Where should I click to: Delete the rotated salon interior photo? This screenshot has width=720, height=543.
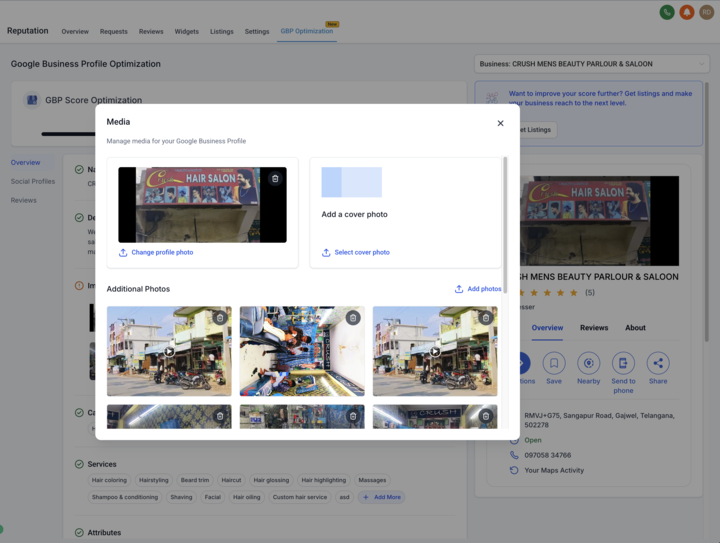coord(353,318)
